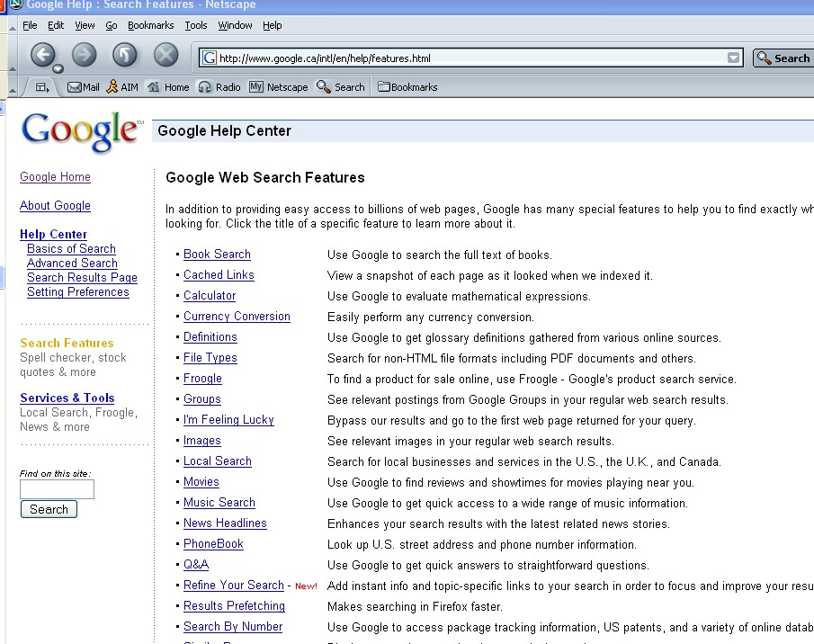
Task: Click the Forward navigation arrow button
Action: (85, 54)
